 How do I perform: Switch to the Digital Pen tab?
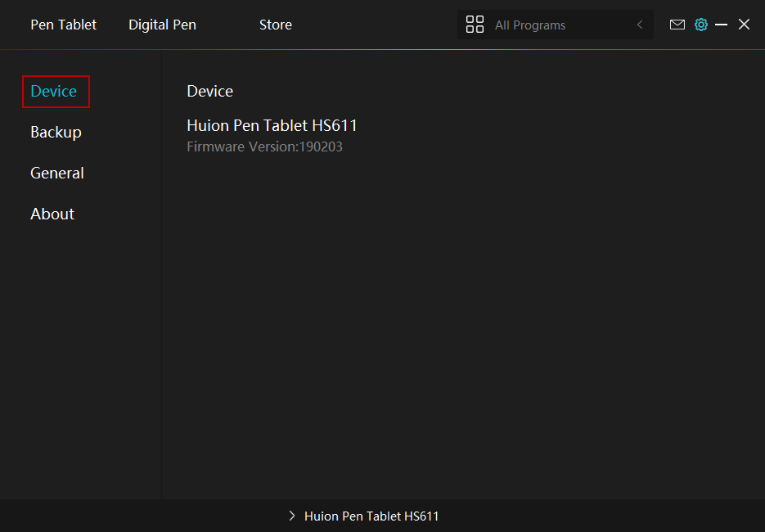162,25
